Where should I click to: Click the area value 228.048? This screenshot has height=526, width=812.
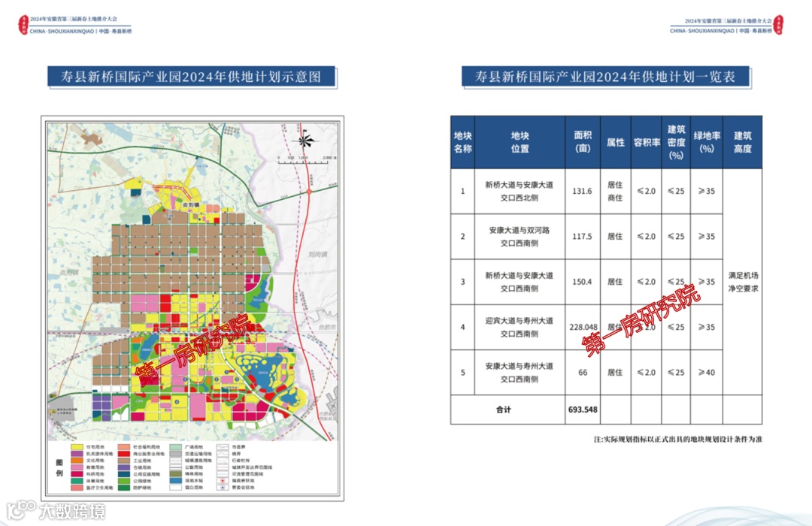click(583, 327)
